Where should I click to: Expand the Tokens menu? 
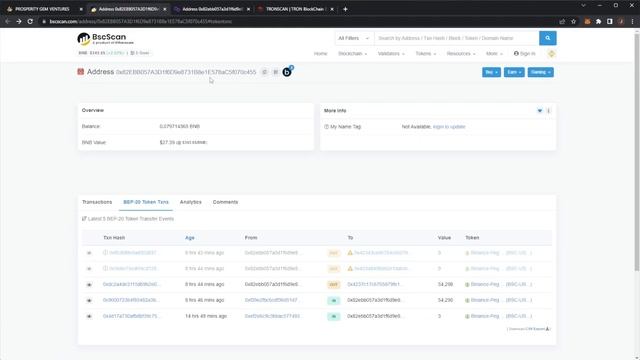pos(426,53)
